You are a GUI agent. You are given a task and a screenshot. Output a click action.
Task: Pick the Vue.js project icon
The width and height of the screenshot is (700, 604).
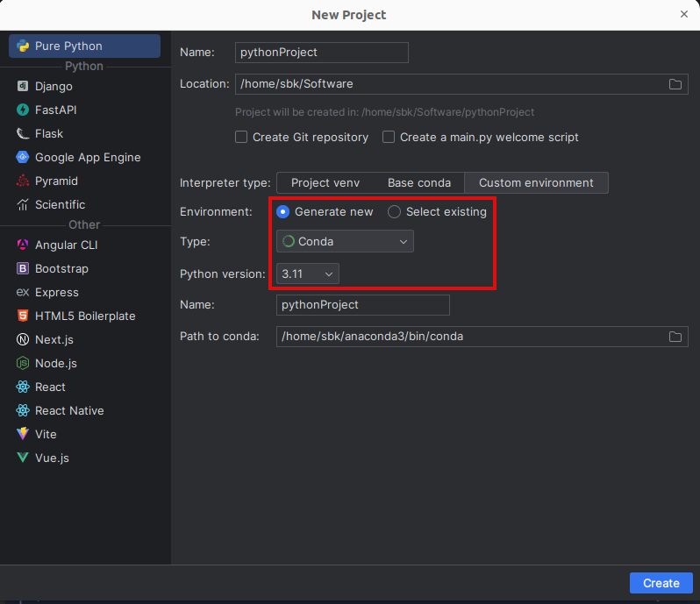23,458
